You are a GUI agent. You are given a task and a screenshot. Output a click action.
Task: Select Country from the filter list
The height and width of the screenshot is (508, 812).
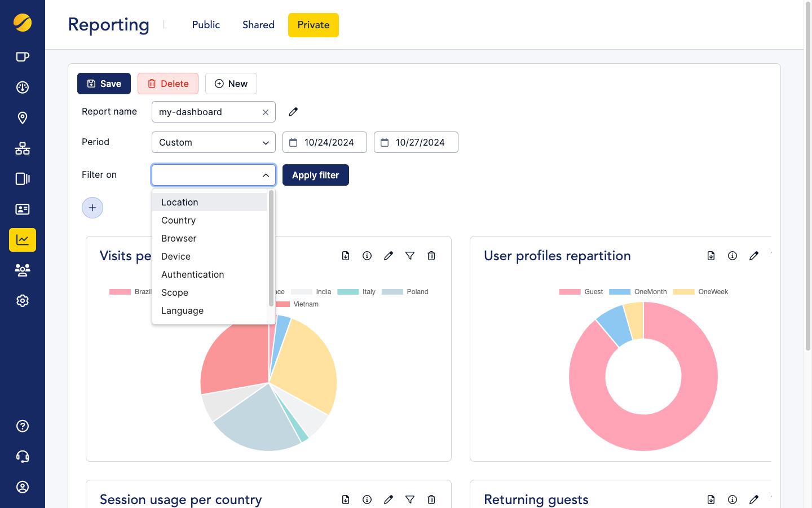pyautogui.click(x=178, y=220)
